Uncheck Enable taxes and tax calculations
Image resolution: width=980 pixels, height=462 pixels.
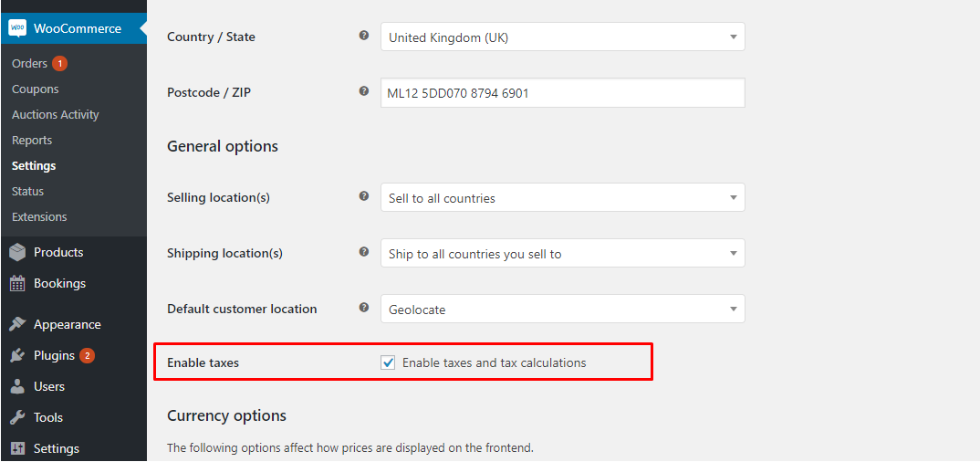[x=388, y=362]
